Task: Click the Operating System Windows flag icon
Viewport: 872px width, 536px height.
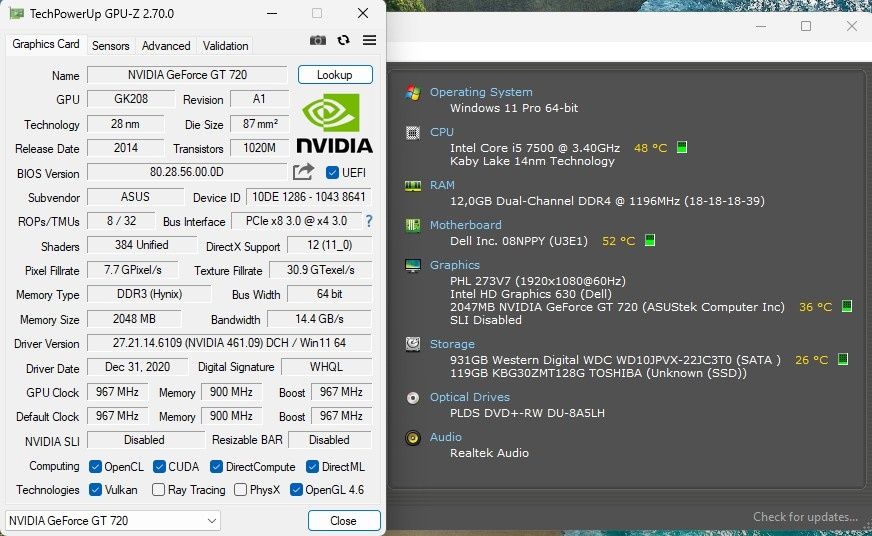Action: (413, 92)
